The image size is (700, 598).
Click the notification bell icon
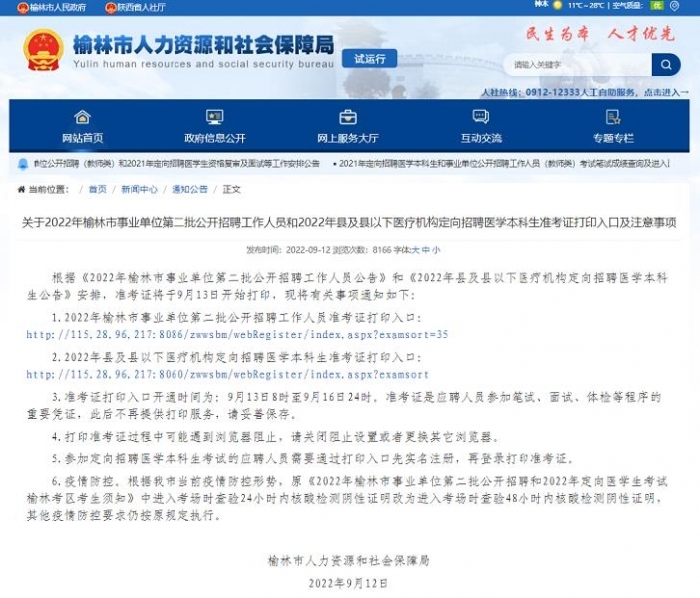click(22, 164)
